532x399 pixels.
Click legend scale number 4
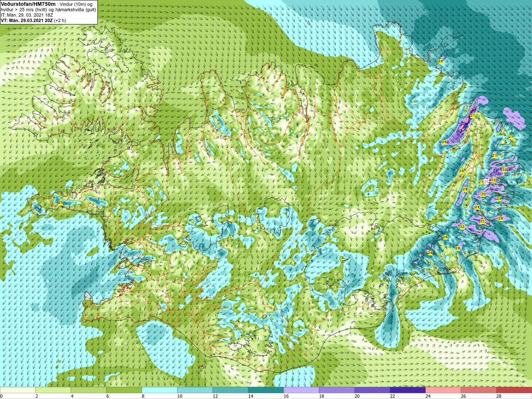coord(72,396)
